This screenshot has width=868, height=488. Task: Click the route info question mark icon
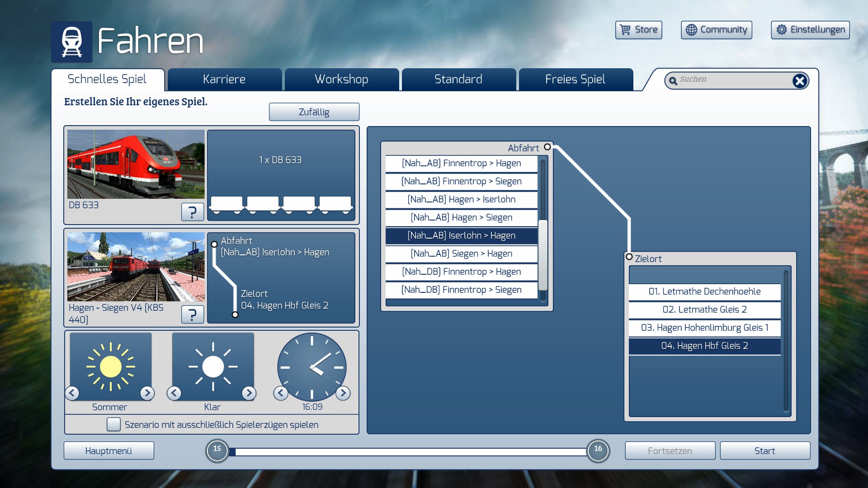tap(192, 314)
